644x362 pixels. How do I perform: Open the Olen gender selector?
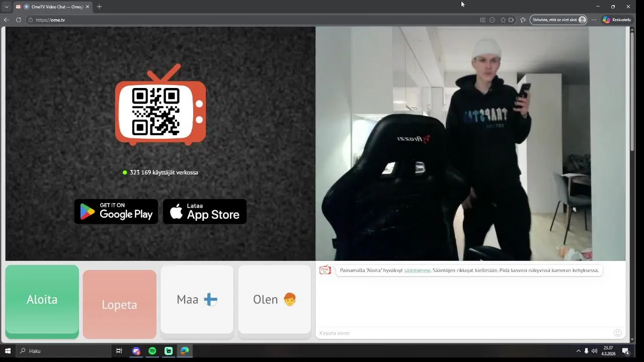[x=275, y=300]
